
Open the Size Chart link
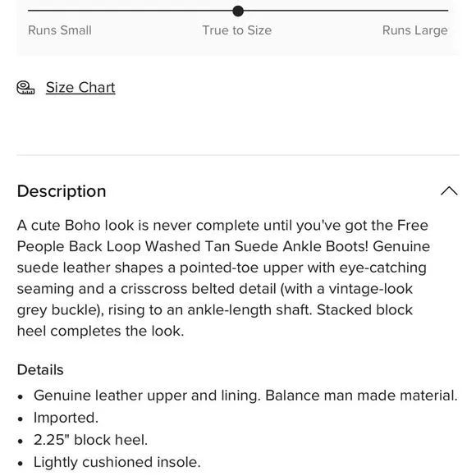[x=80, y=88]
